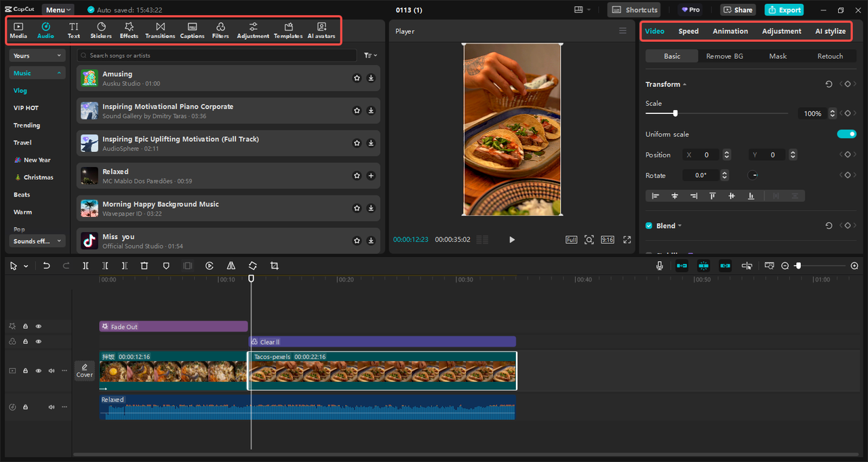This screenshot has height=462, width=868.
Task: Open the Filters panel
Action: point(220,30)
